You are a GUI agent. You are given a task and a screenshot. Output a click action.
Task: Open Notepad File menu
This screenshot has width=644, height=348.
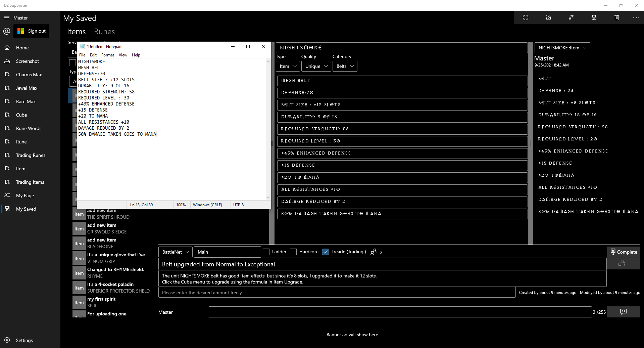click(x=82, y=55)
